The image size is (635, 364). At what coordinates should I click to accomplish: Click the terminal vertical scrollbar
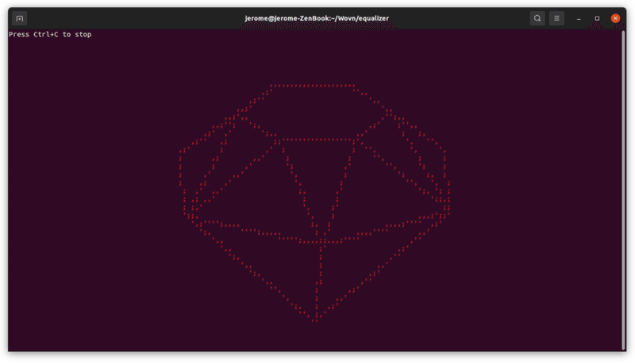pyautogui.click(x=623, y=190)
